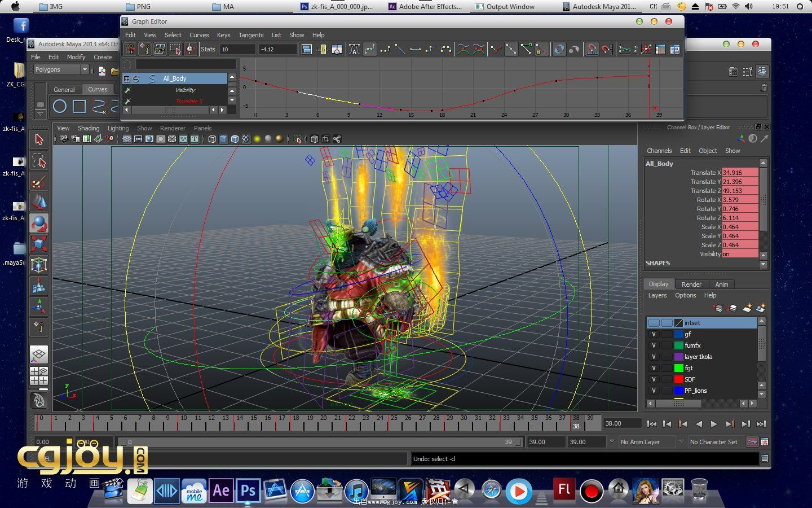812x508 pixels.
Task: Click the red color swatch of SDF layer
Action: click(x=679, y=379)
